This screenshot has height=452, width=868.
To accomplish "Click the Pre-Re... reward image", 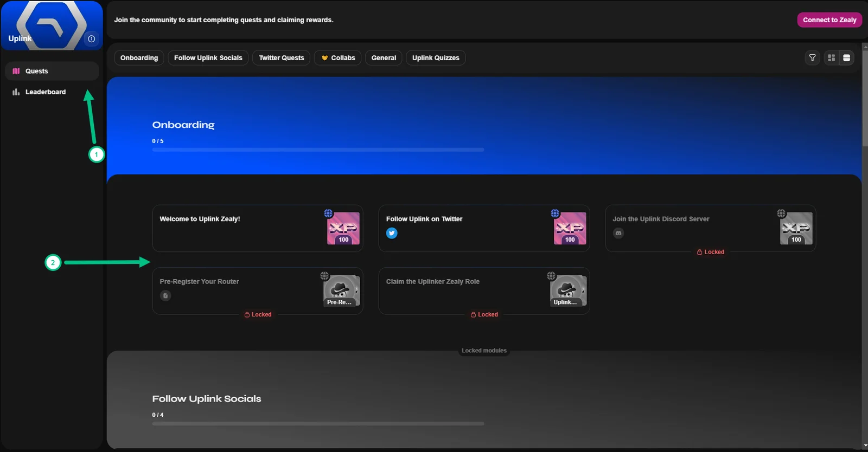I will (342, 290).
